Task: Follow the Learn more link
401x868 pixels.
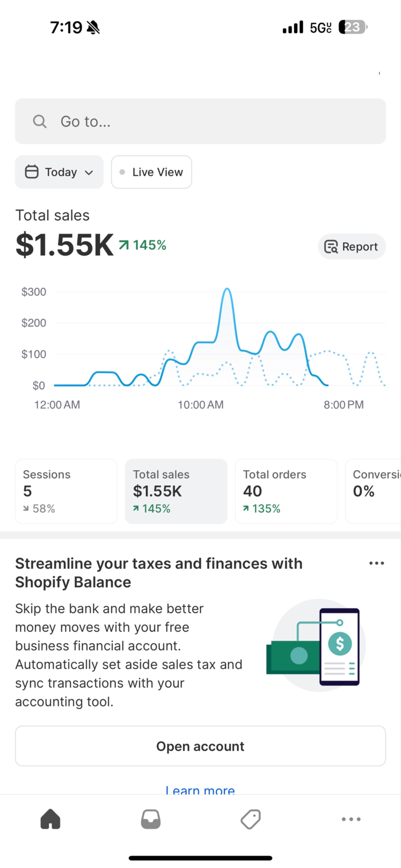Action: 200,789
